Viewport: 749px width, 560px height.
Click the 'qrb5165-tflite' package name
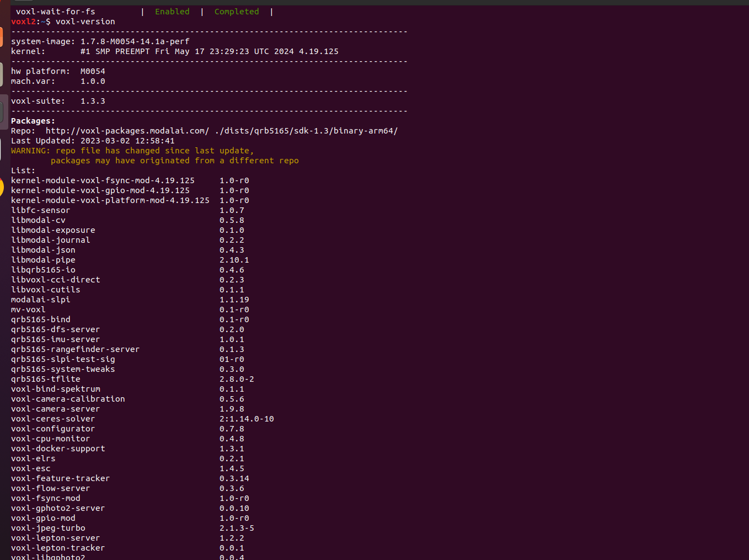pyautogui.click(x=46, y=379)
